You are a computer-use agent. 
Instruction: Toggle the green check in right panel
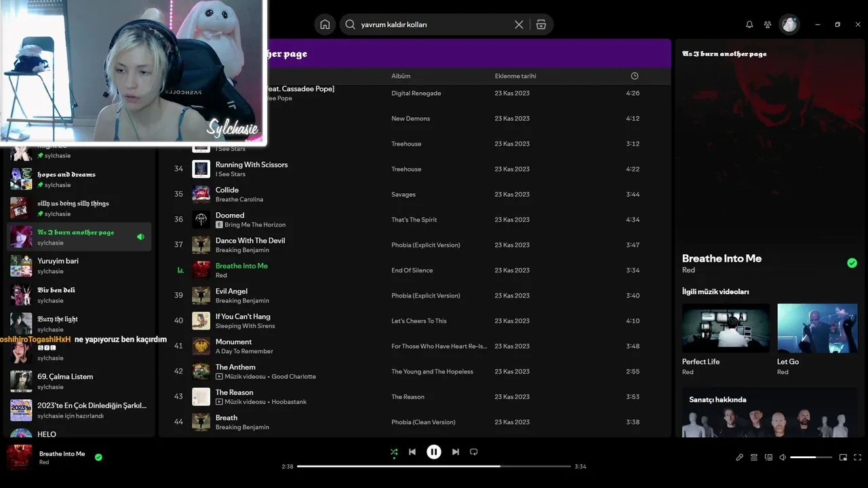[852, 263]
